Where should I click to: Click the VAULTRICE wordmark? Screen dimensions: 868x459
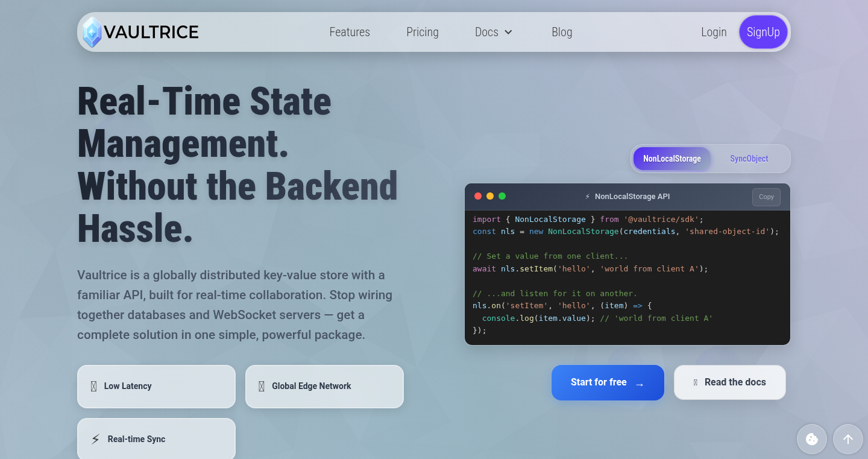(151, 32)
